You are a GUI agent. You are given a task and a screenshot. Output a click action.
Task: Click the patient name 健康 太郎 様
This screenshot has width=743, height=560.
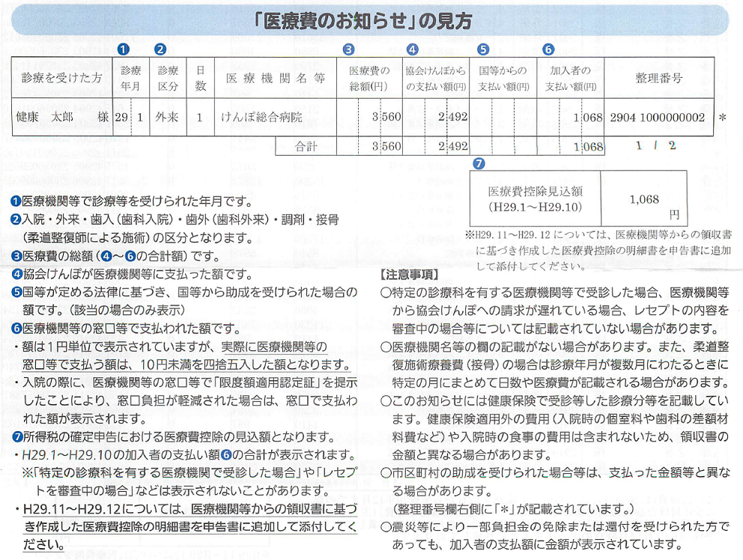tap(62, 117)
